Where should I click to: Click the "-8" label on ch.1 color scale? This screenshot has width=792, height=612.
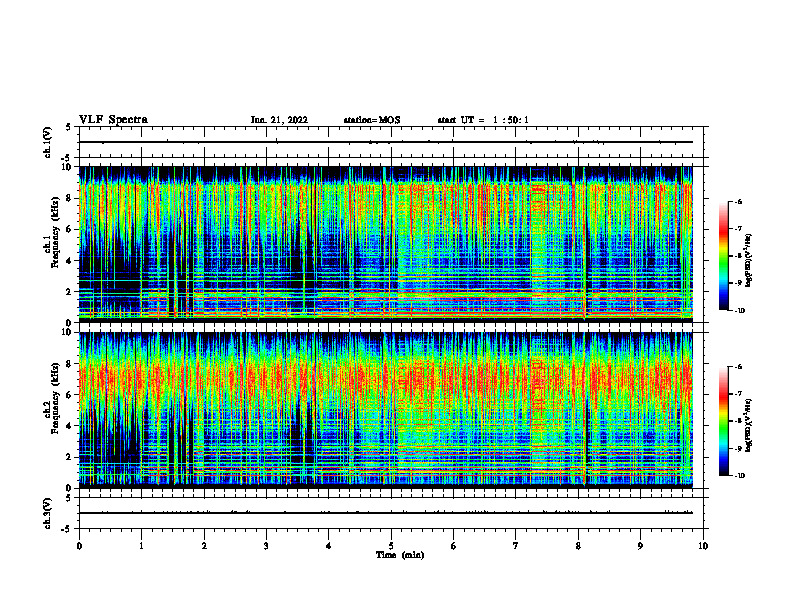pos(738,256)
